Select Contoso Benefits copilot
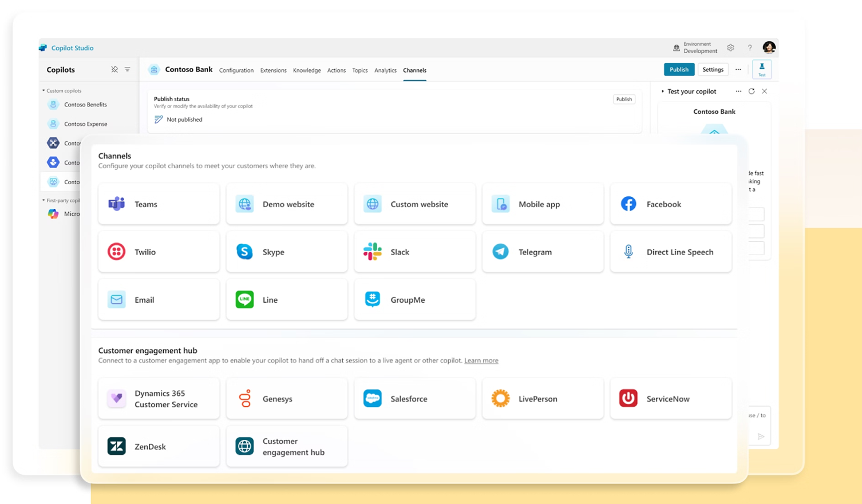 click(x=85, y=105)
